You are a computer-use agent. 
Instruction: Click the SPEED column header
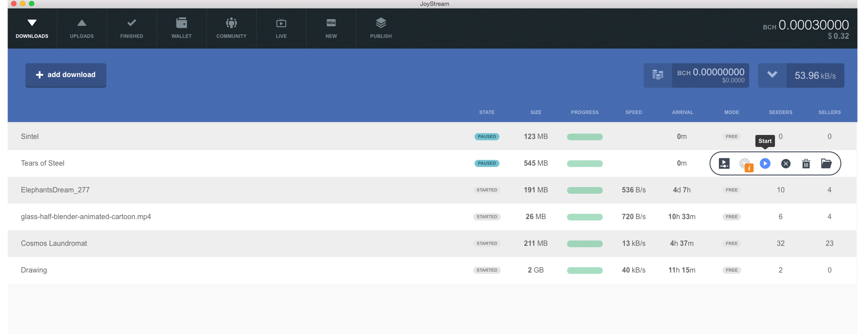(634, 112)
